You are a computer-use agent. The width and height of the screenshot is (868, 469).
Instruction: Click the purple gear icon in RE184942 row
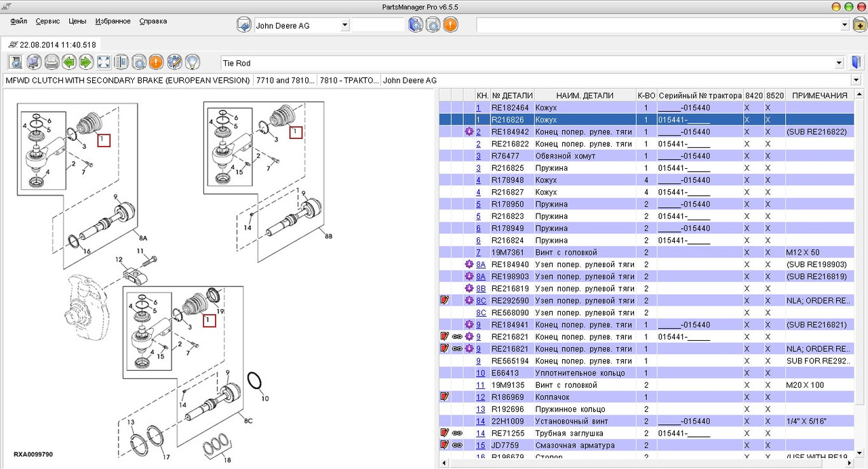point(469,131)
